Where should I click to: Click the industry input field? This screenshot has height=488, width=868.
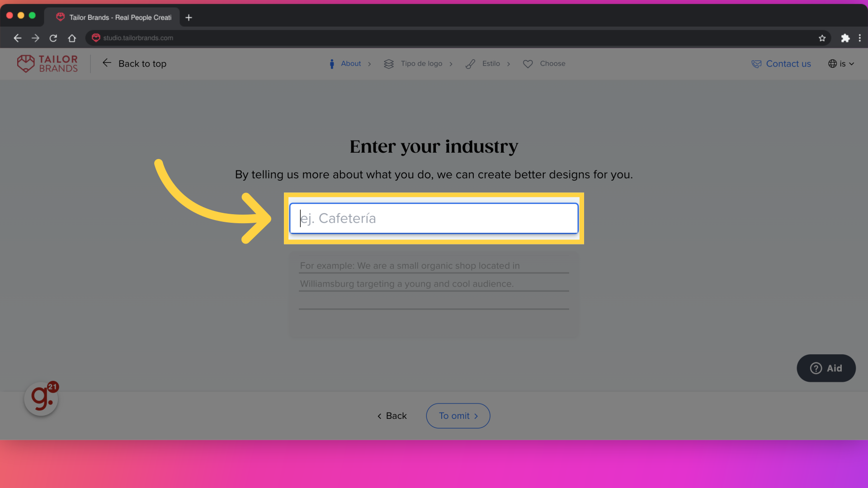coord(434,218)
